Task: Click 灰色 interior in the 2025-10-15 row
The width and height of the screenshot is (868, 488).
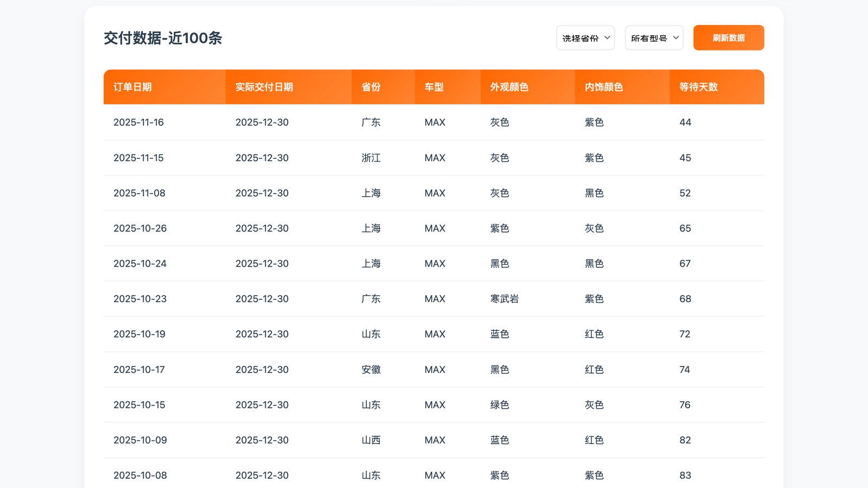Action: [x=594, y=404]
